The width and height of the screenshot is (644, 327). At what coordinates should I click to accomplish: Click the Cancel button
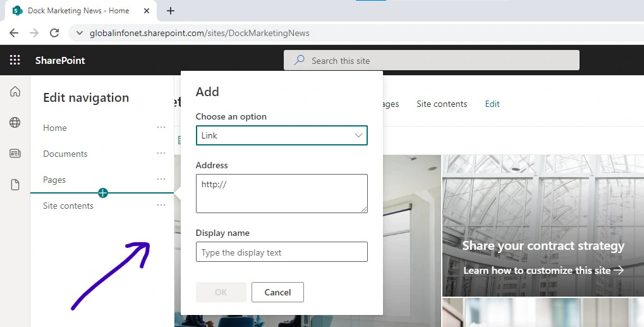click(277, 292)
